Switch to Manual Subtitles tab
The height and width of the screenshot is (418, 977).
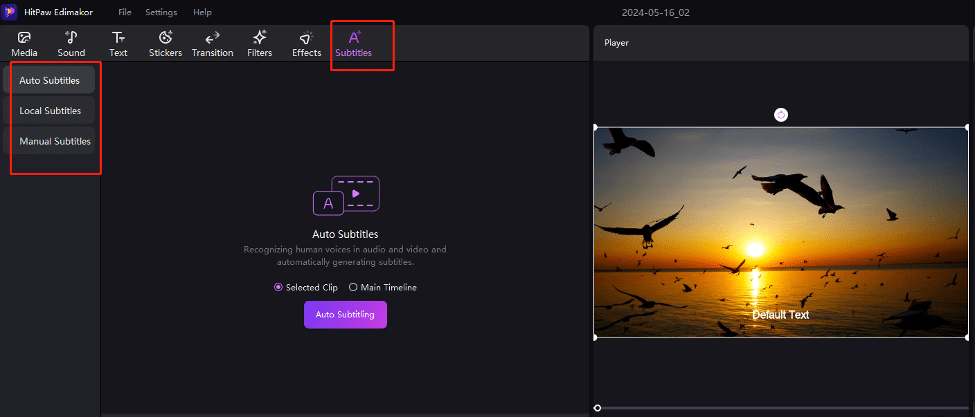click(x=55, y=141)
